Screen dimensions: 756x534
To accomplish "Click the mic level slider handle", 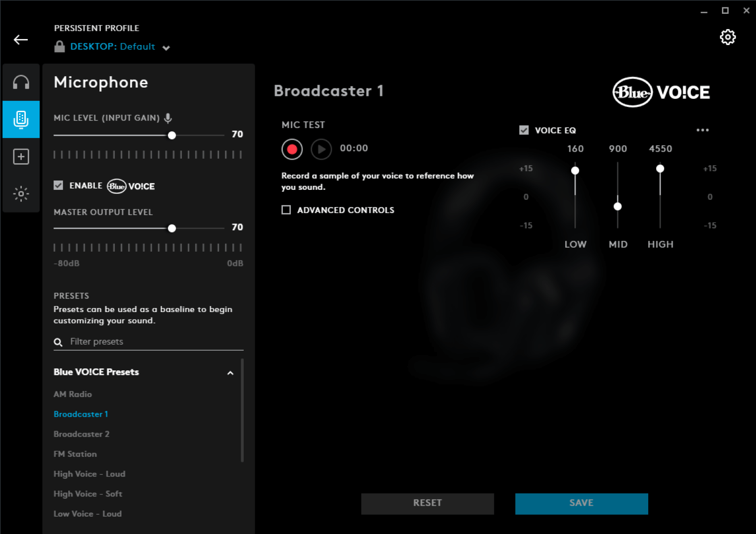I will click(x=172, y=135).
